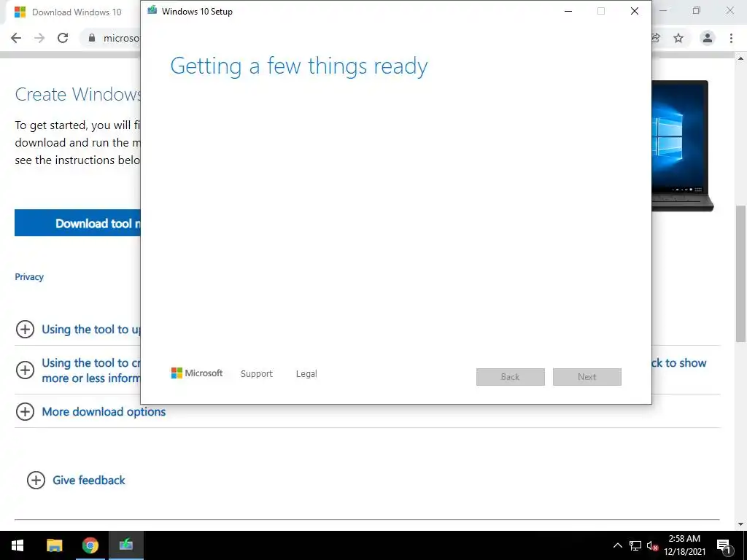This screenshot has width=747, height=560.
Task: Open the Legal link in setup
Action: pos(306,374)
